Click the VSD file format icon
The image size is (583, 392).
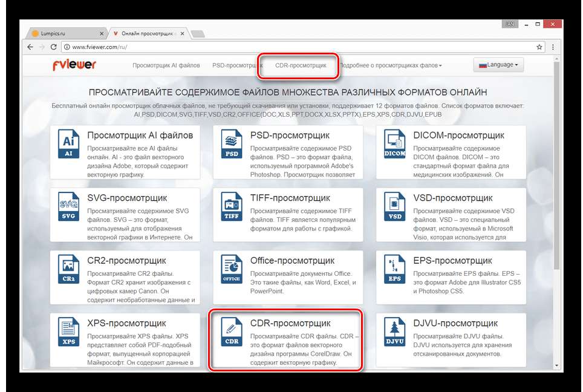(x=394, y=207)
